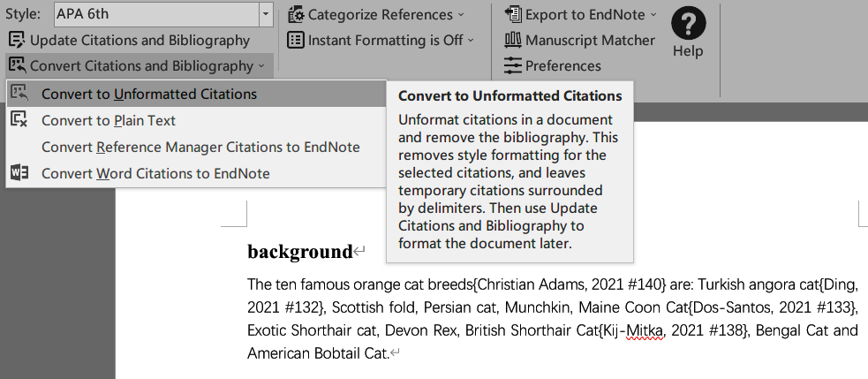Click the Word icon beside Convert Word Citations

(x=19, y=173)
